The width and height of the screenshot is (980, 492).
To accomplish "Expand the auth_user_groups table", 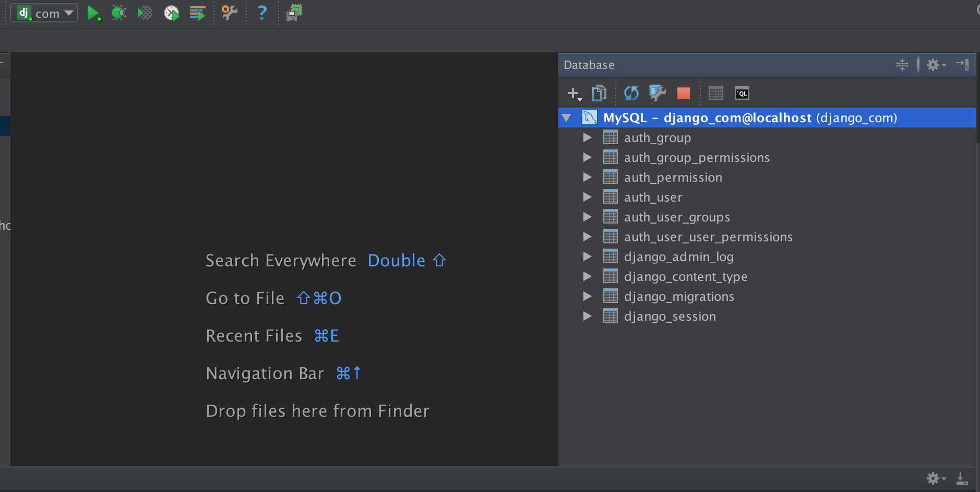I will [587, 217].
